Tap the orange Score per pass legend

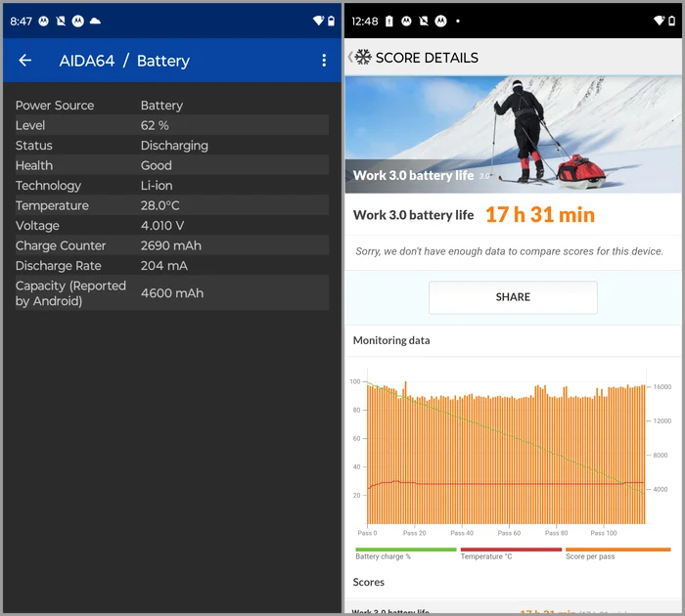click(617, 554)
